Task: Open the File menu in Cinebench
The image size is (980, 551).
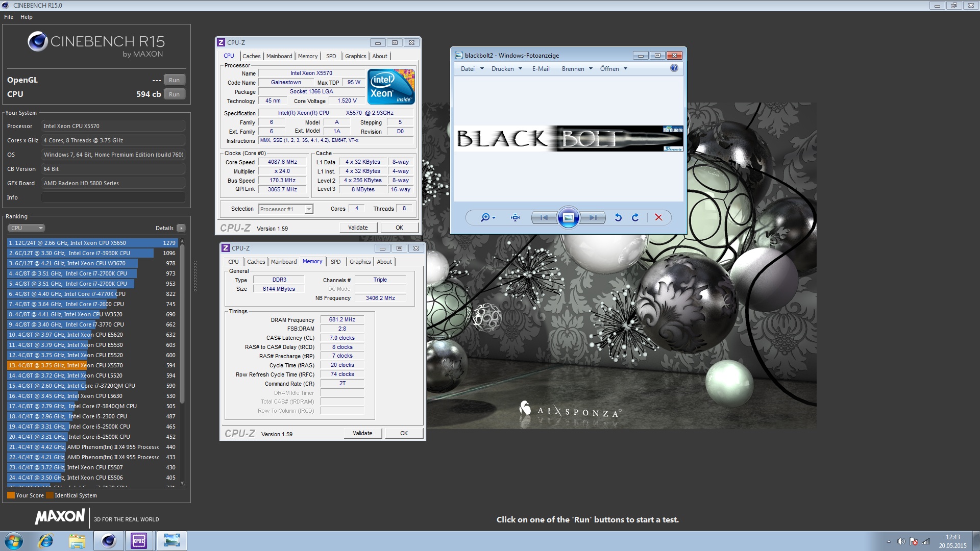Action: coord(9,17)
